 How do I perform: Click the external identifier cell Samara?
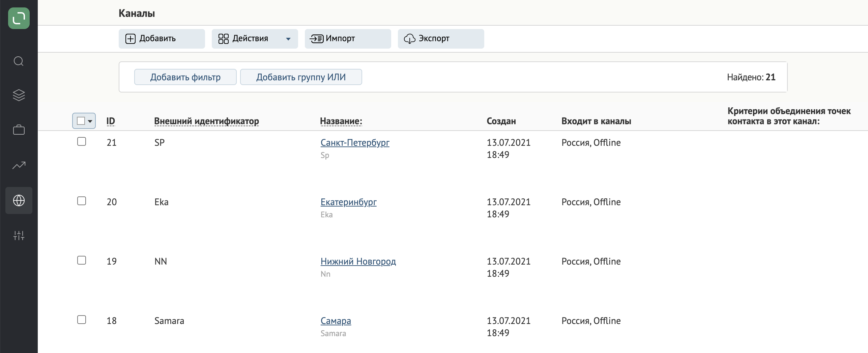pos(169,321)
